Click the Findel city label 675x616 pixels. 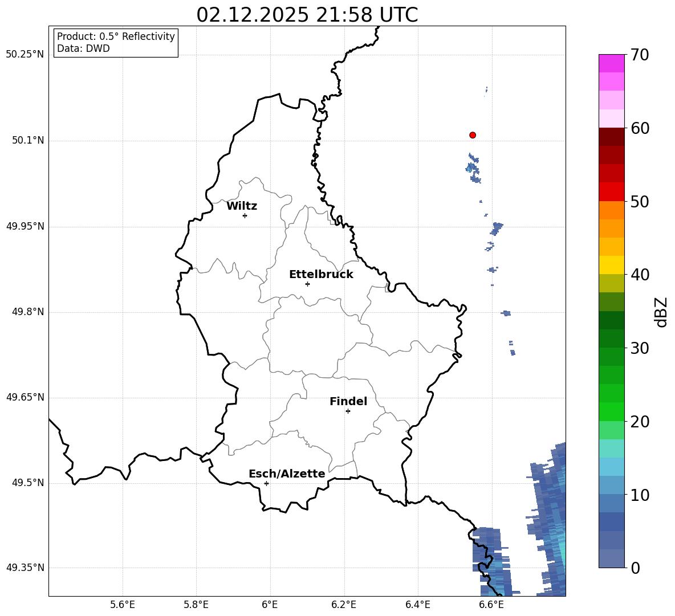pos(348,401)
